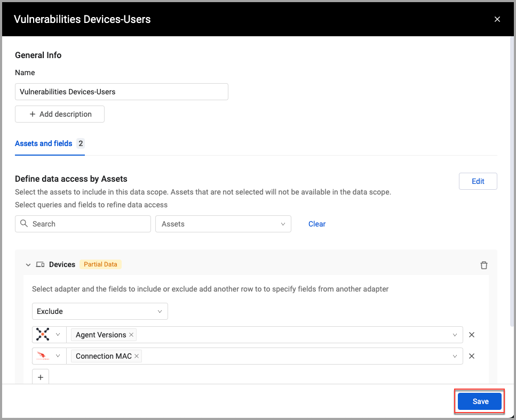Click the Connection MAC tag text
The width and height of the screenshot is (516, 420).
click(104, 356)
